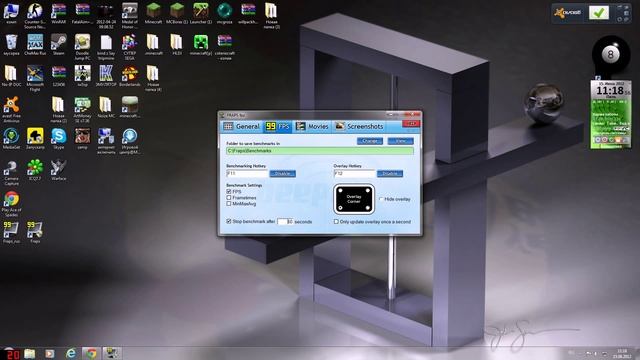Open Counter-Strike Source desktop shortcut
640x360 pixels.
click(35, 16)
